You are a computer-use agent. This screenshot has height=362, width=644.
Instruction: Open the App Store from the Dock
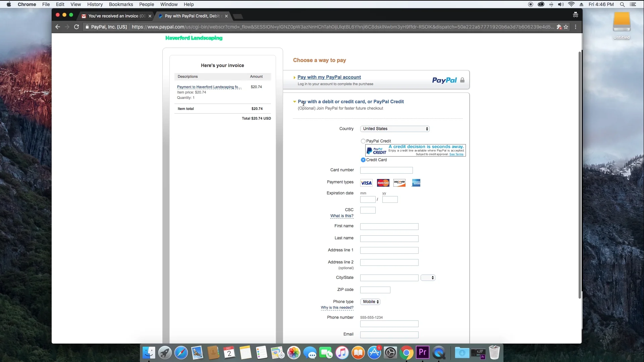374,353
